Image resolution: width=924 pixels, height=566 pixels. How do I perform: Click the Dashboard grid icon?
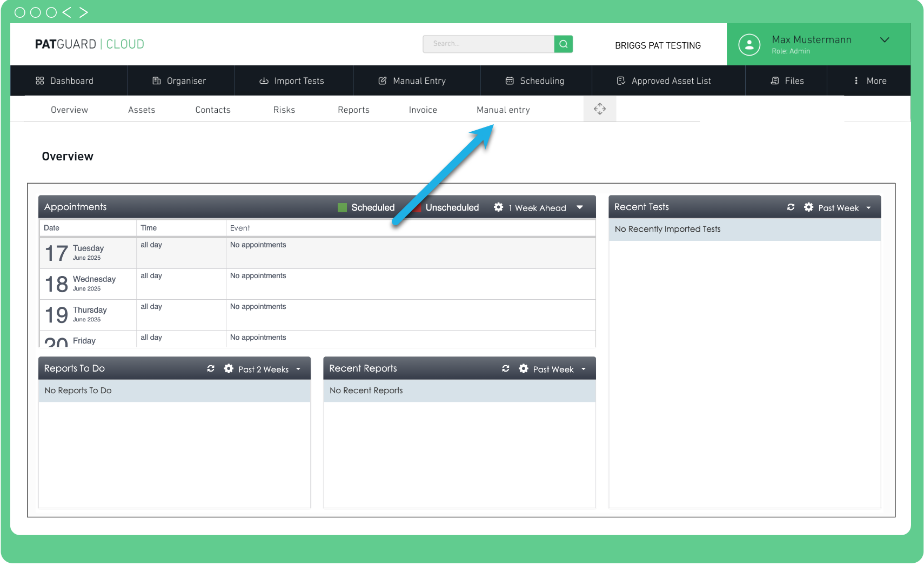click(40, 80)
